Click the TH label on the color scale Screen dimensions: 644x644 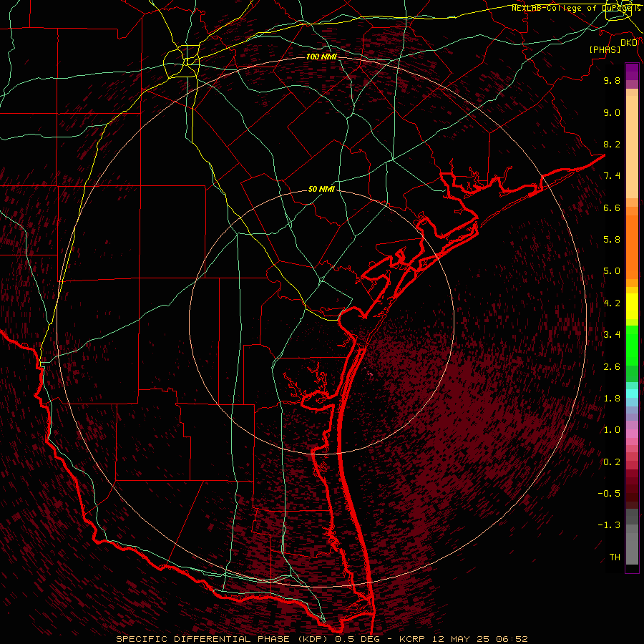point(615,557)
